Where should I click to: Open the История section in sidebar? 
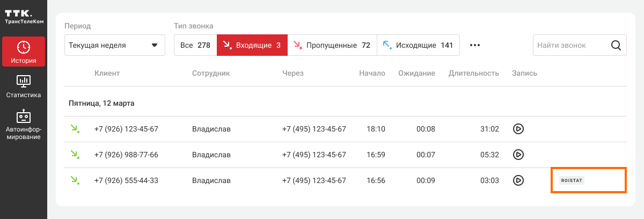coord(24,52)
